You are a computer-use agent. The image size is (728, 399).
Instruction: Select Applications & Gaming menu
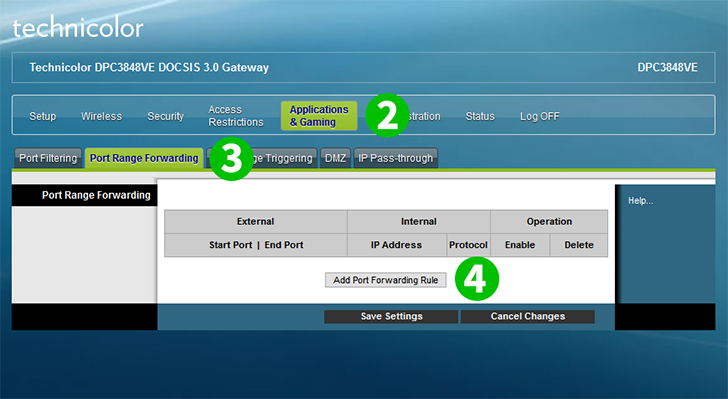[x=319, y=116]
